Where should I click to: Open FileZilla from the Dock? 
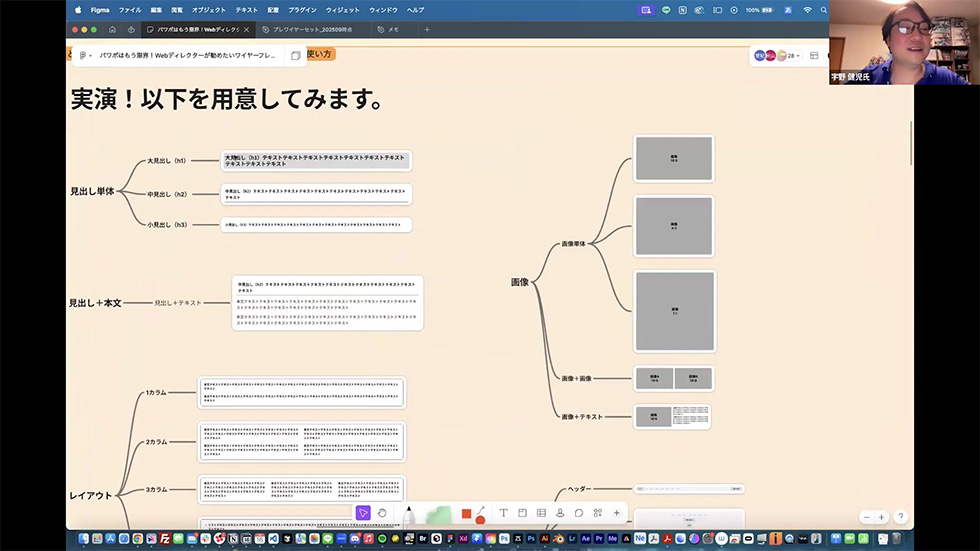(x=164, y=539)
